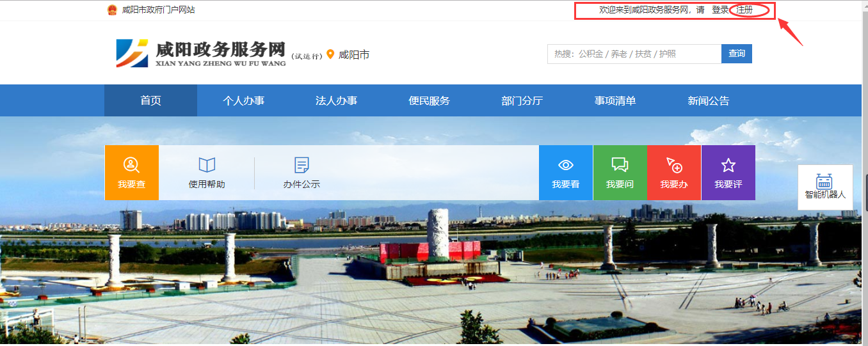This screenshot has height=346, width=868.
Task: Click the 查询 search button
Action: [x=736, y=54]
